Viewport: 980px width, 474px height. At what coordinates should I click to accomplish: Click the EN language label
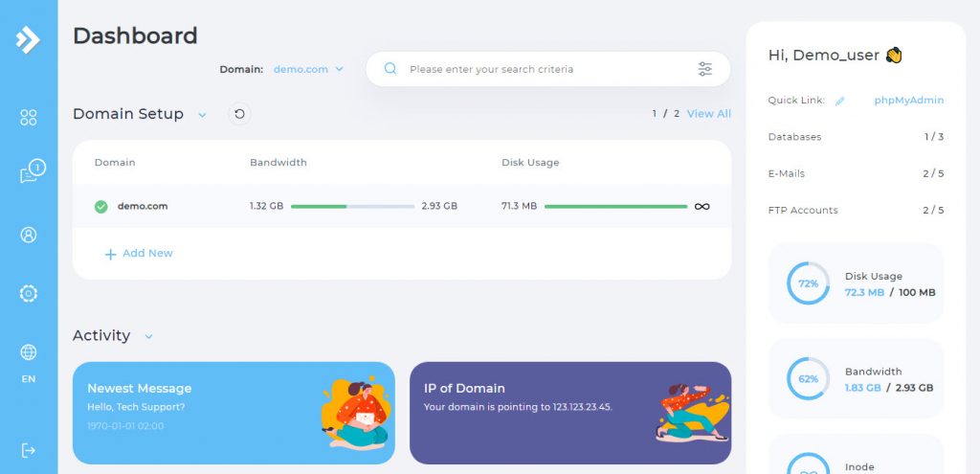[x=29, y=379]
